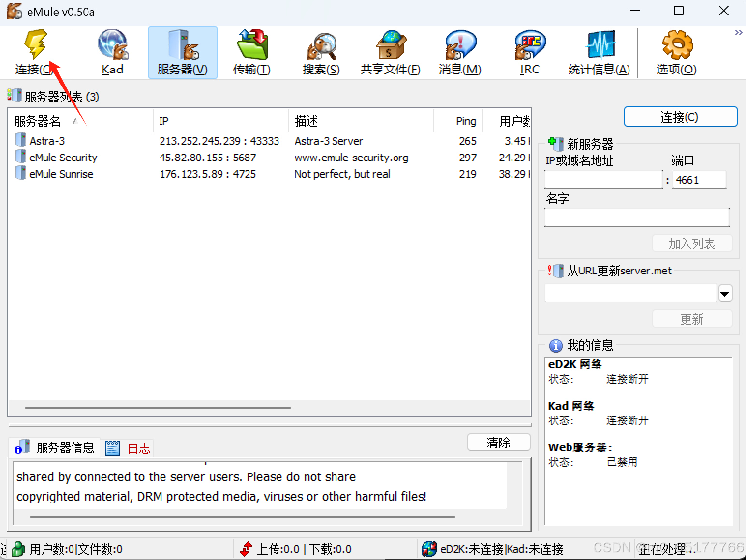Click the Web服务器 status 已禁用
Screen dimensions: 746x560
click(622, 462)
